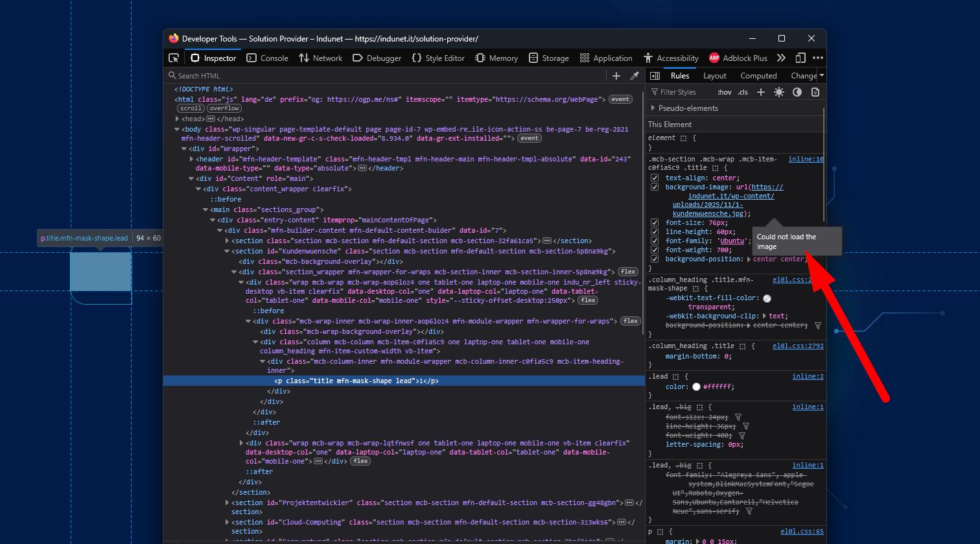Toggle dark color scheme simulation

[797, 92]
